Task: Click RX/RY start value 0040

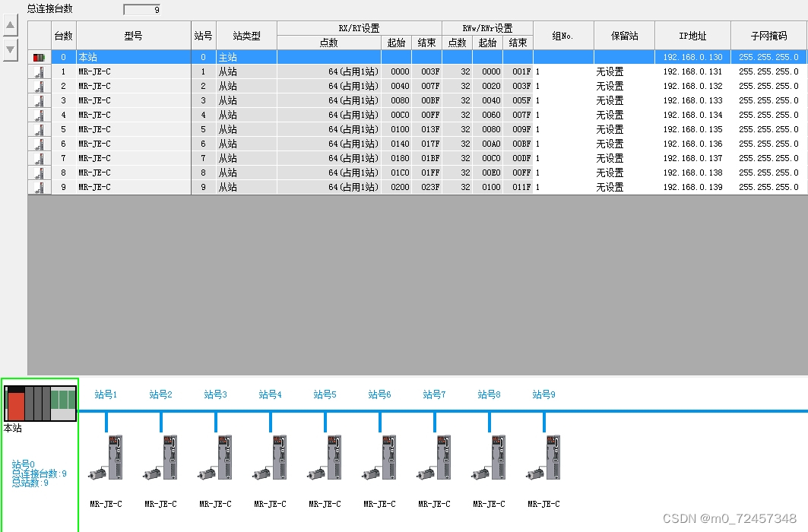Action: (x=396, y=86)
